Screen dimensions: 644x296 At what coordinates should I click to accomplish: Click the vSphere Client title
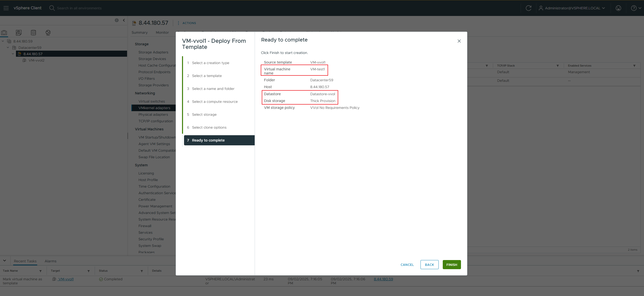(x=28, y=8)
